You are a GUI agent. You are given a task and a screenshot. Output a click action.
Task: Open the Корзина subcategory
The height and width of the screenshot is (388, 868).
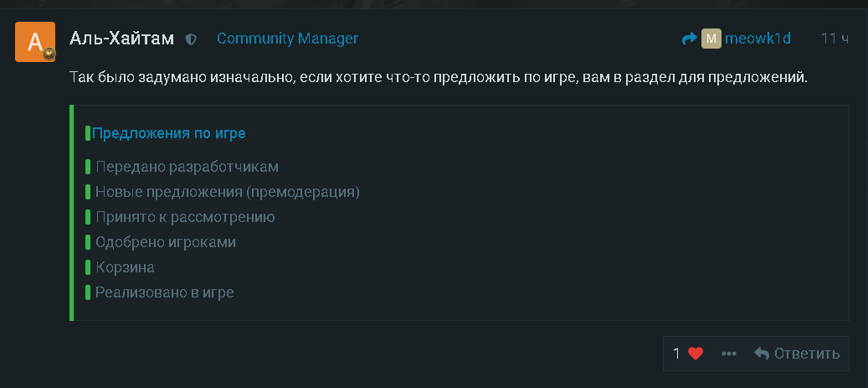coord(125,267)
